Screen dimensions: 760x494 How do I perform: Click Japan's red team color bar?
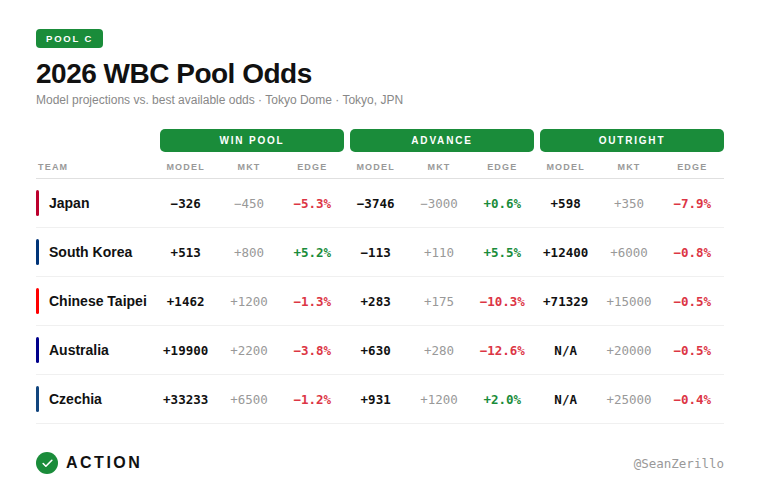tap(38, 203)
